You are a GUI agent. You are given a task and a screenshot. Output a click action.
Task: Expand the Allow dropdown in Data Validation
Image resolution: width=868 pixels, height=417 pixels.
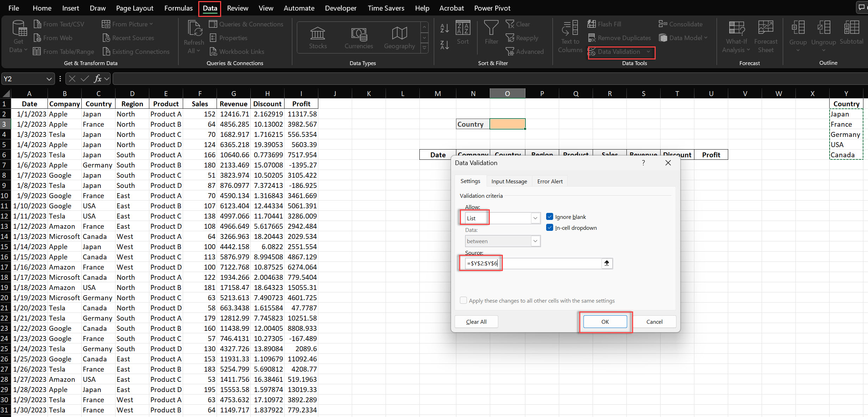535,217
